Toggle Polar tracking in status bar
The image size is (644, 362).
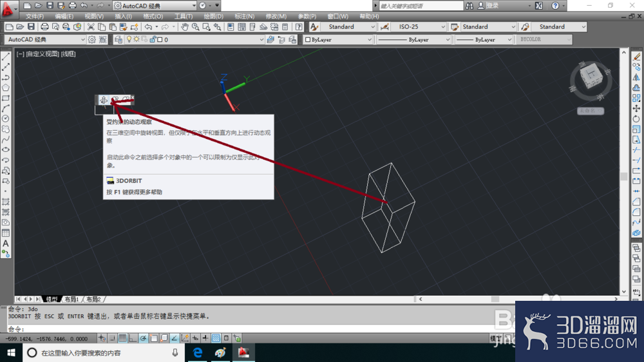point(143,339)
